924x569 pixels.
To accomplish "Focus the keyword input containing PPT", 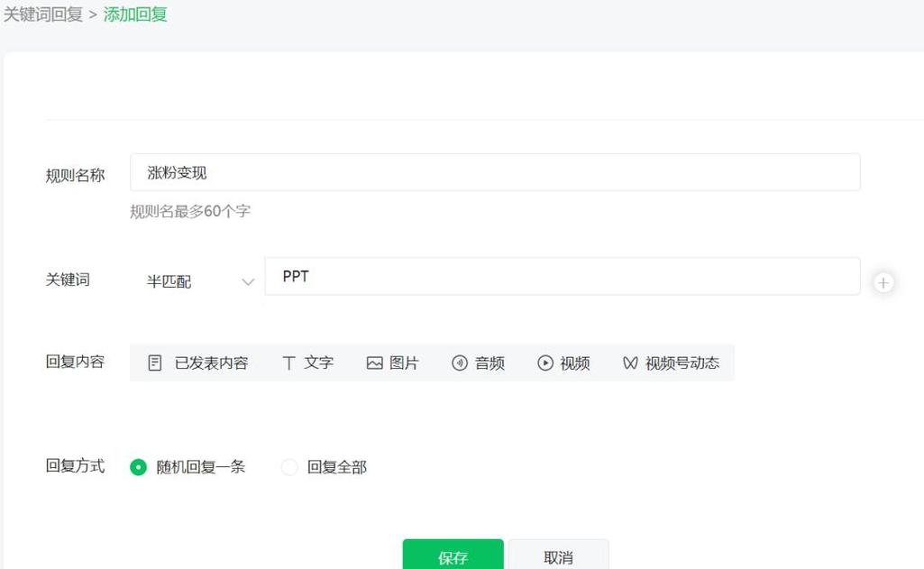I will click(563, 276).
